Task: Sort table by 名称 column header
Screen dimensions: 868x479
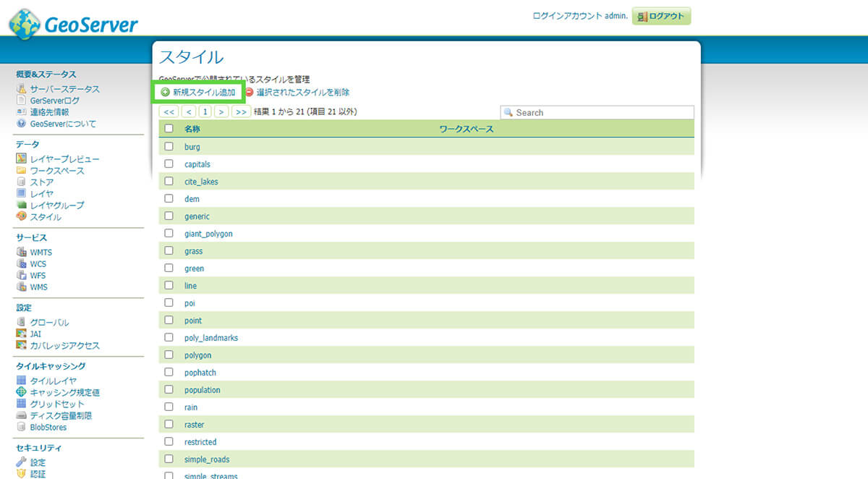Action: pyautogui.click(x=192, y=129)
